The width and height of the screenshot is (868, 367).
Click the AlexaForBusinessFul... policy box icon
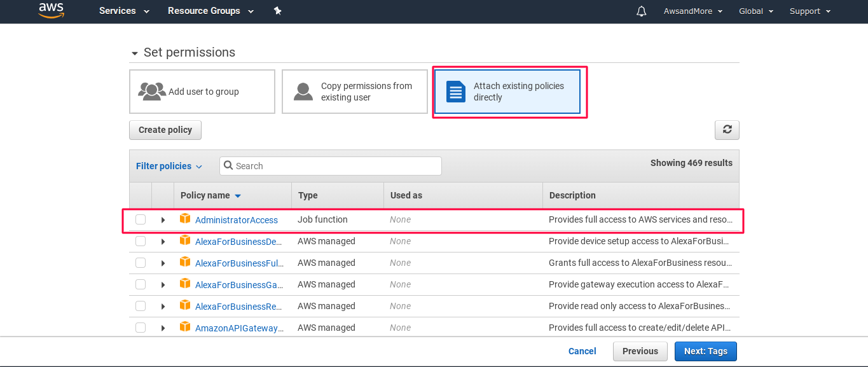click(x=185, y=262)
